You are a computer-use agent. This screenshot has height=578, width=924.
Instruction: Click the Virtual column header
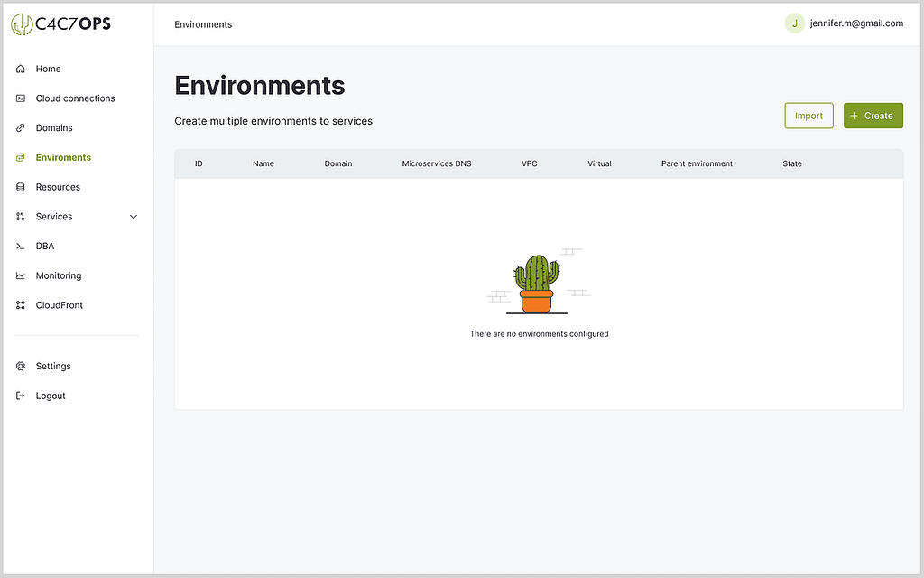coord(599,163)
